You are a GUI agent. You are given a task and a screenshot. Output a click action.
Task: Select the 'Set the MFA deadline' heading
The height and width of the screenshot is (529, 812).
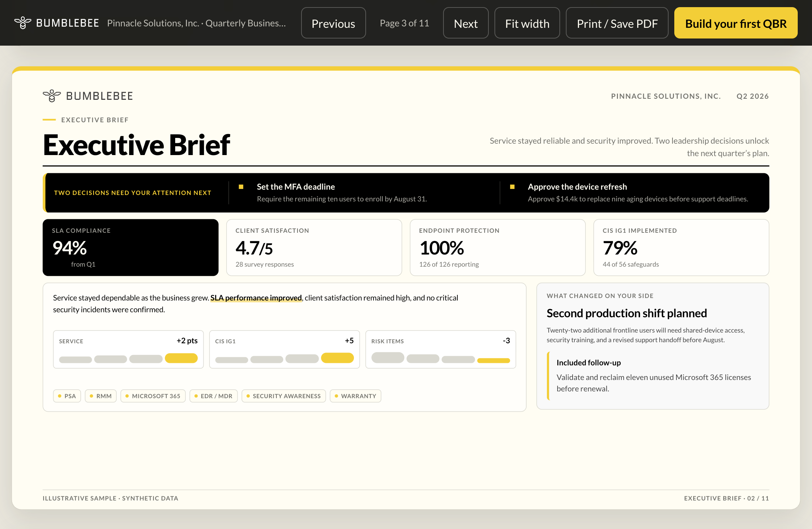[x=296, y=186]
